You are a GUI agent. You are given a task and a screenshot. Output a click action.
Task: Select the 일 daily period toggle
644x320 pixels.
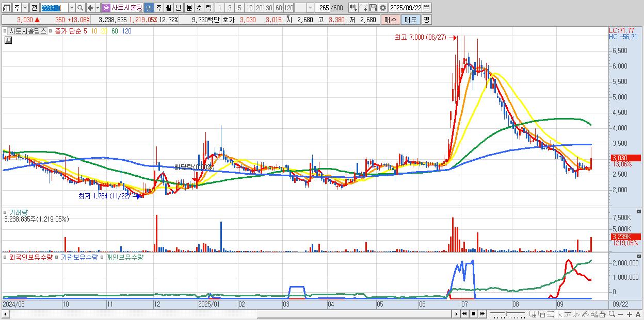click(149, 8)
